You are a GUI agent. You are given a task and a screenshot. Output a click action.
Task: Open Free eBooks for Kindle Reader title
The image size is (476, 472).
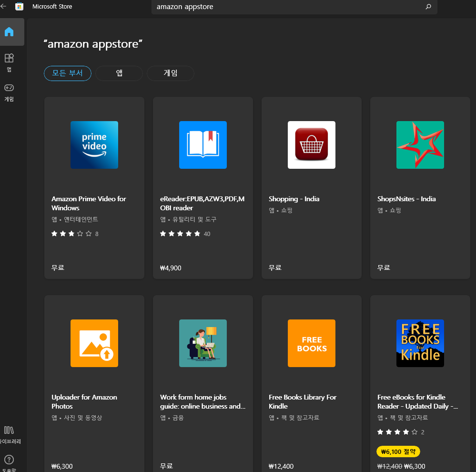tap(418, 401)
